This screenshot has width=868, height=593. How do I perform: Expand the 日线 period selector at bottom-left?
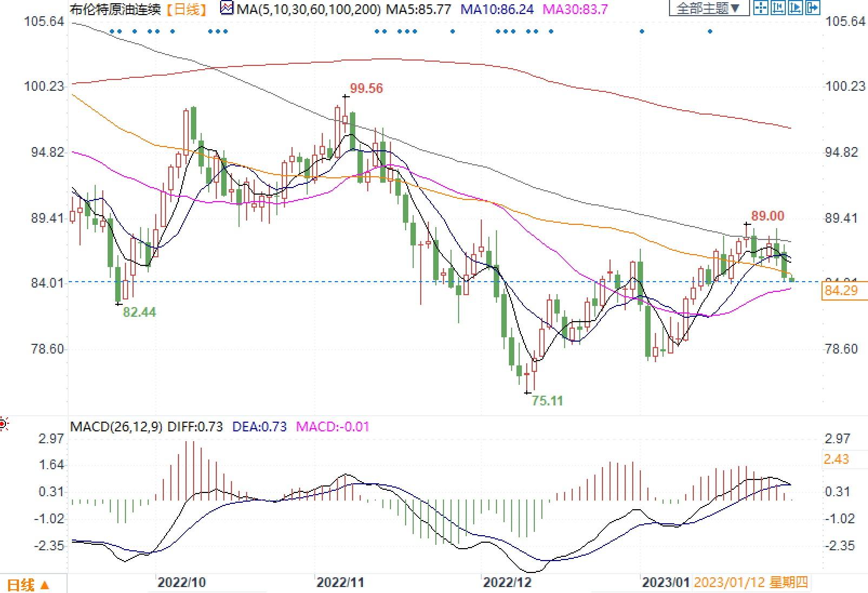point(29,584)
